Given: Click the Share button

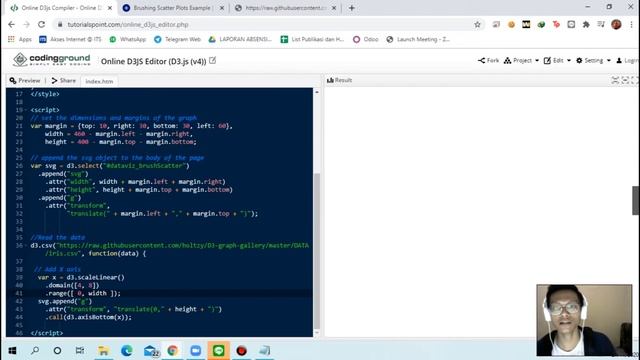Looking at the screenshot, I should pyautogui.click(x=63, y=80).
